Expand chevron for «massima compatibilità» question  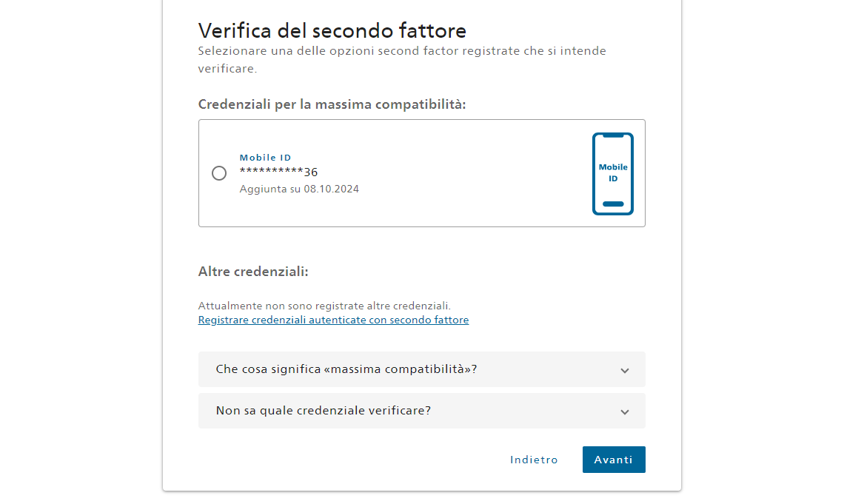point(624,370)
